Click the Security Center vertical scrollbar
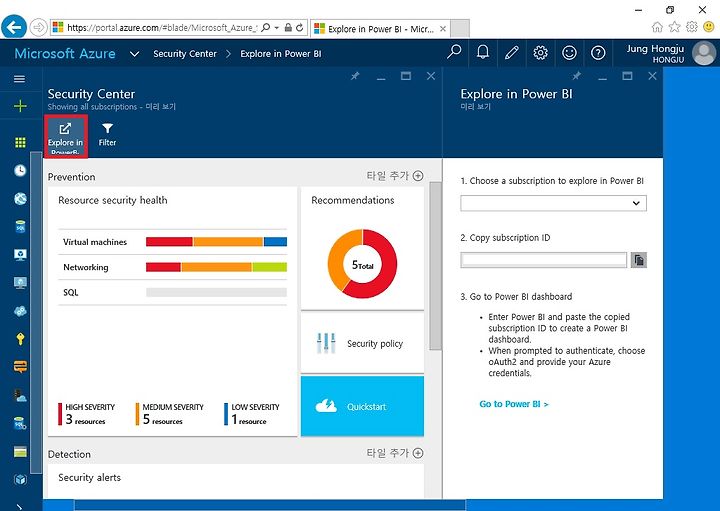 (x=435, y=266)
